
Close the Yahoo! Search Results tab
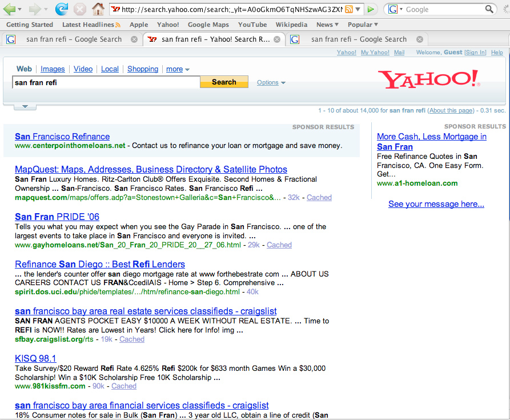coord(277,39)
